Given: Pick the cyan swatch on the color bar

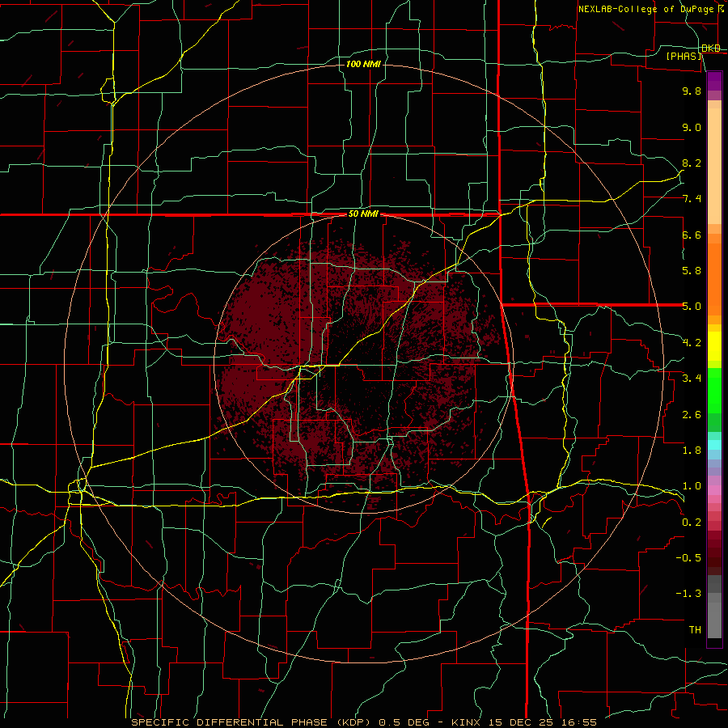Looking at the screenshot, I should 714,444.
